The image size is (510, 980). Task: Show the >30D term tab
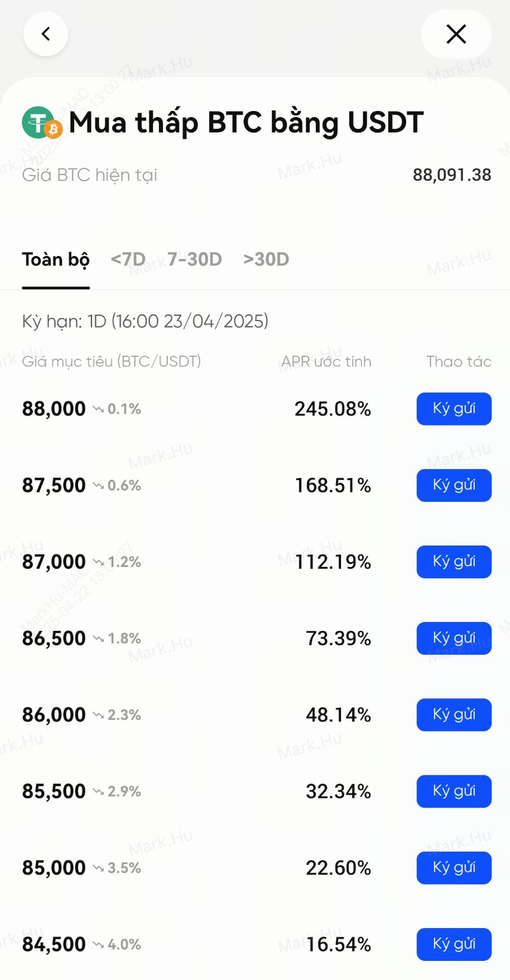266,260
